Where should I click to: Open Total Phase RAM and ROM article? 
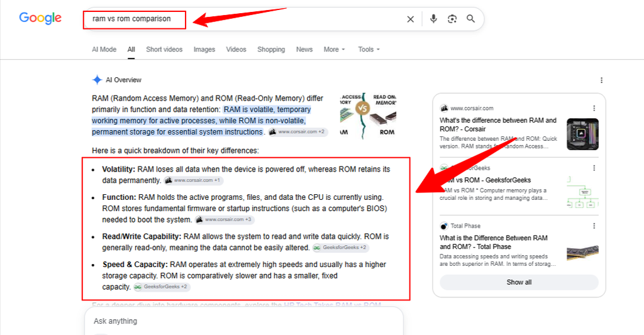(494, 242)
